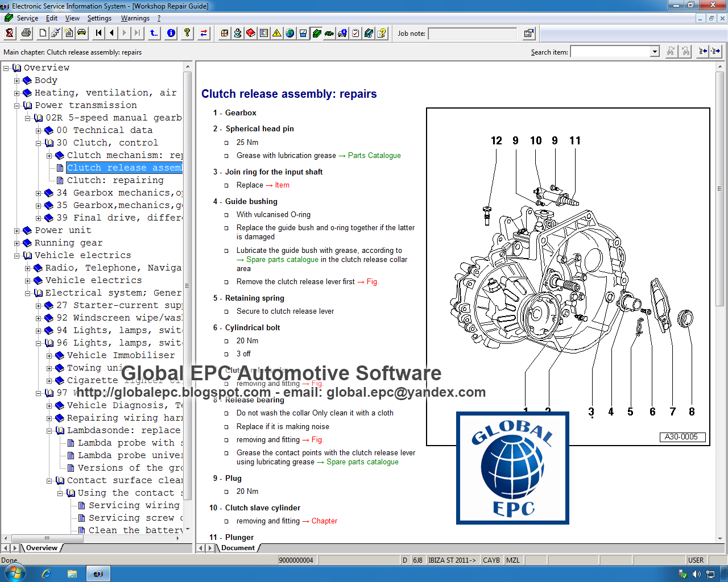This screenshot has height=582, width=728.
Task: Collapse the 02R 5-speed manual gearbox branch
Action: tap(26, 118)
